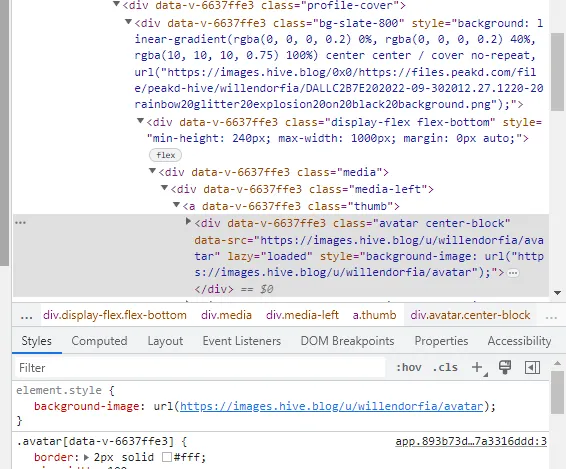Collapse the profile-cover div node
Viewport: 566px width, 469px height.
point(116,4)
